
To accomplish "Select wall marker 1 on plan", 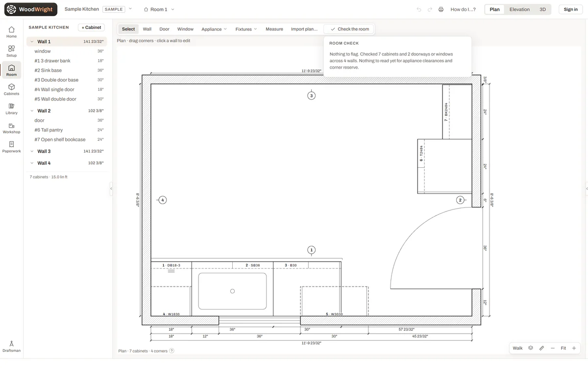I will [x=311, y=250].
